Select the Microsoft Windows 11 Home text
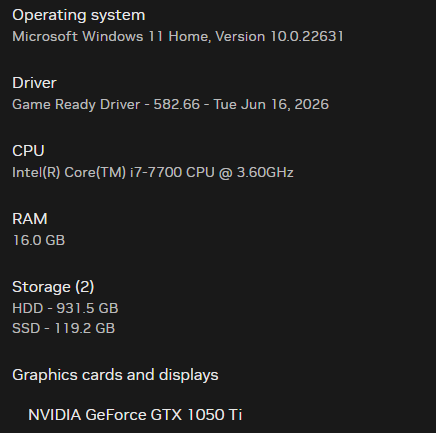Image resolution: width=436 pixels, height=433 pixels. tap(111, 36)
